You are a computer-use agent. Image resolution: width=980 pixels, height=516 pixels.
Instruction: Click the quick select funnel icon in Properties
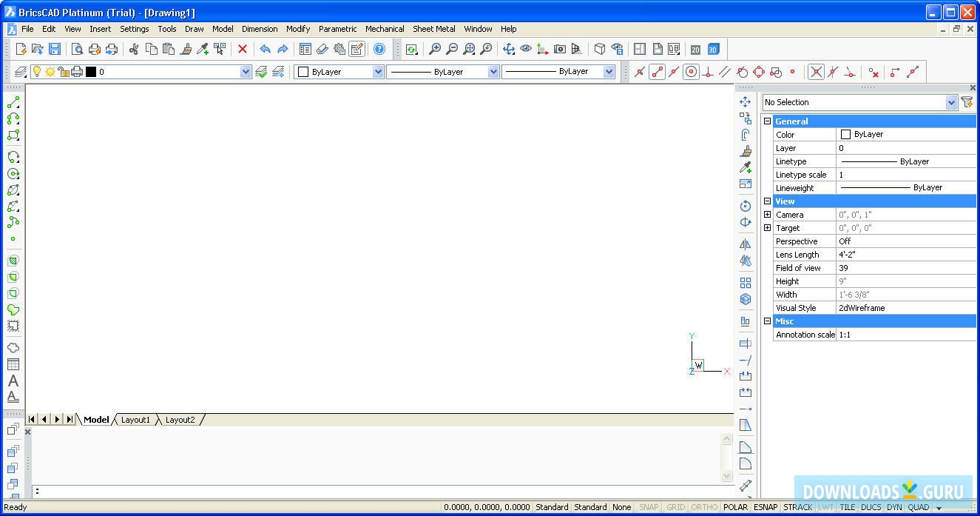point(967,102)
